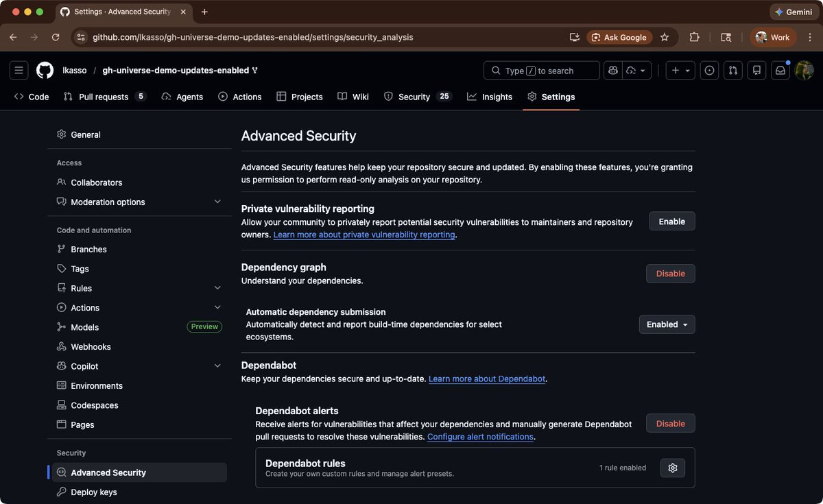Open Branches settings
This screenshot has width=823, height=504.
[139, 249]
